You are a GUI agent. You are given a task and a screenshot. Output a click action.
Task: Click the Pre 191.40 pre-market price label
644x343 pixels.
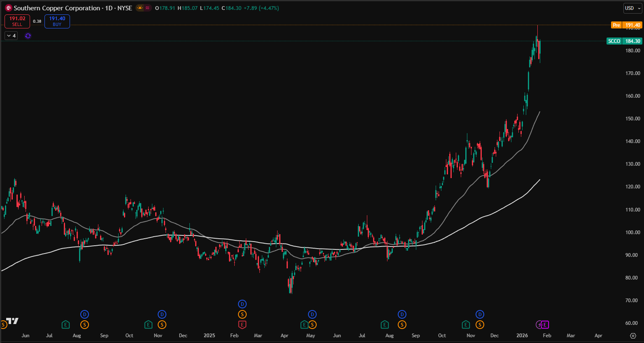626,25
